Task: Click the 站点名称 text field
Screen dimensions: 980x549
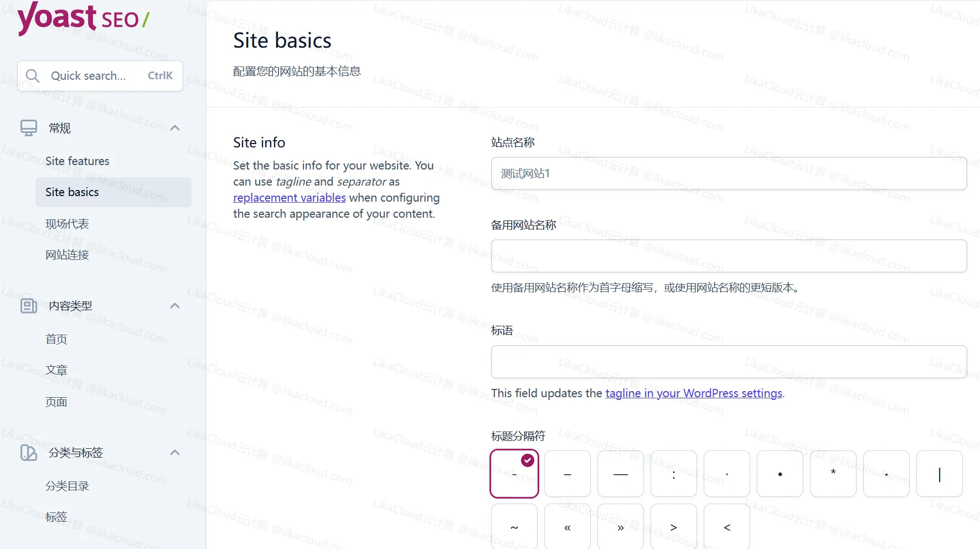Action: pyautogui.click(x=729, y=173)
